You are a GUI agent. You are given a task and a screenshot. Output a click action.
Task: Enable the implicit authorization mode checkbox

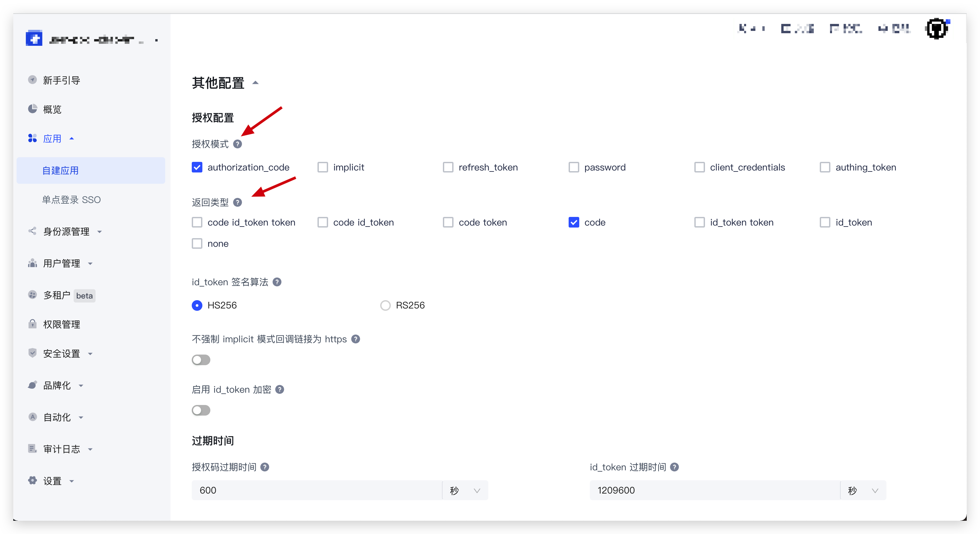(322, 167)
